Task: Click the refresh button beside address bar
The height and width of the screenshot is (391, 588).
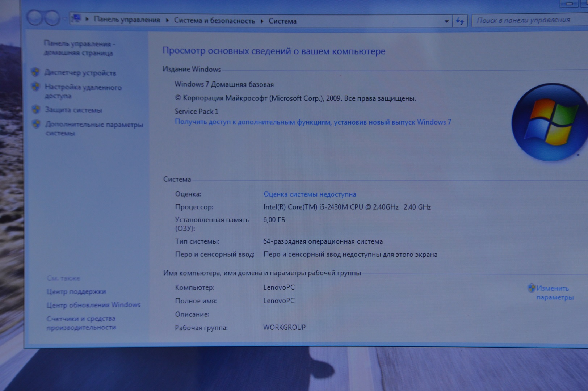Action: point(460,21)
